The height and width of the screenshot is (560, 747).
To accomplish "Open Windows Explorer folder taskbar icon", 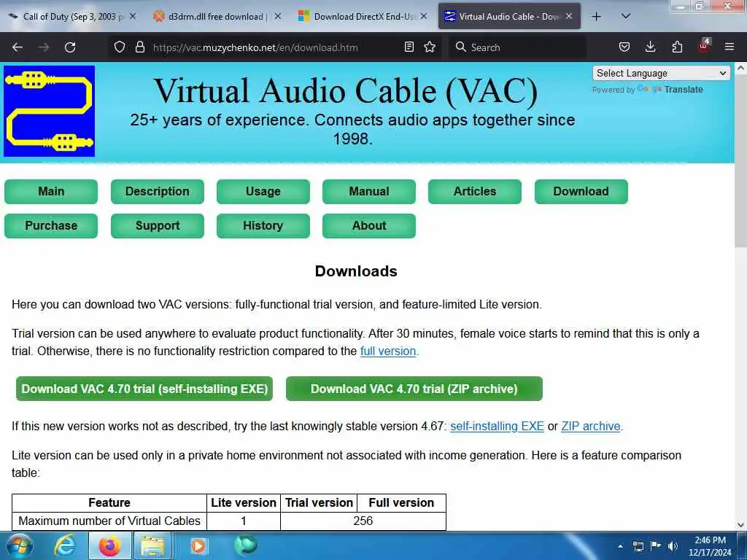I will [152, 545].
